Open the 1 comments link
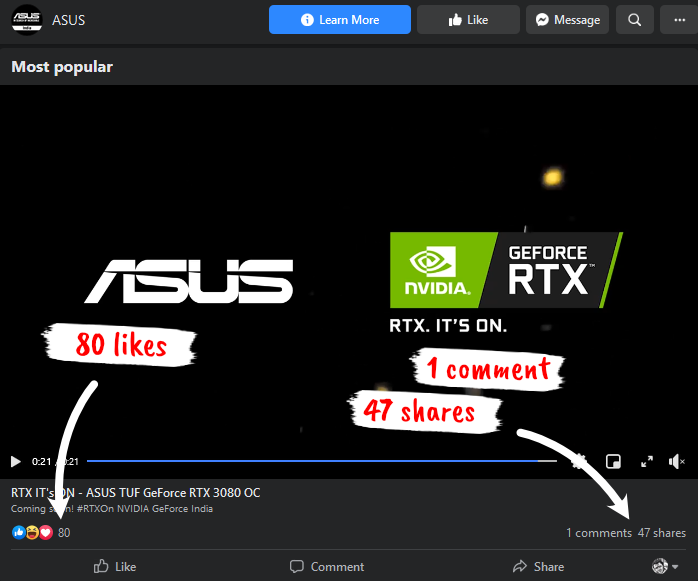This screenshot has width=698, height=581. tap(599, 533)
